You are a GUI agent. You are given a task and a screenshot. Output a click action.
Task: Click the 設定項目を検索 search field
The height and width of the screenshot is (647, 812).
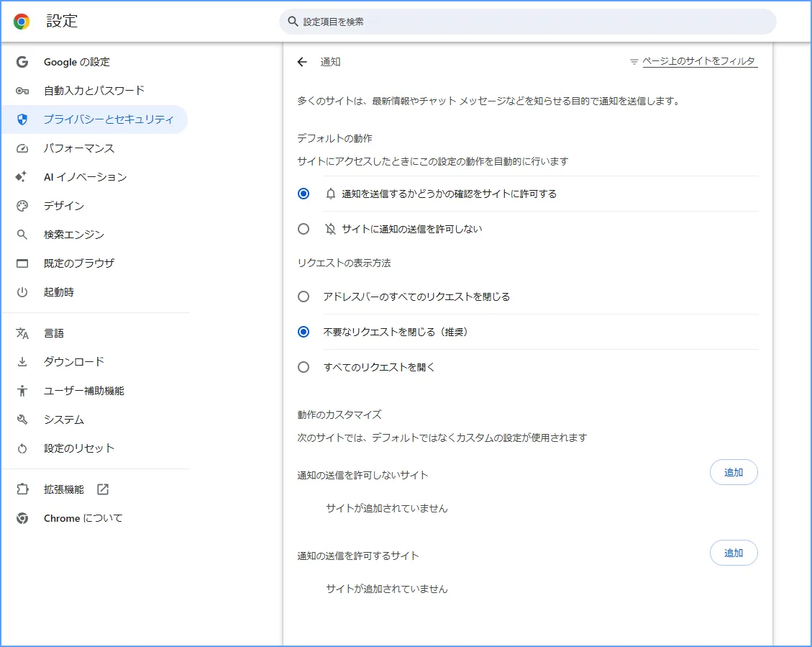tap(528, 22)
